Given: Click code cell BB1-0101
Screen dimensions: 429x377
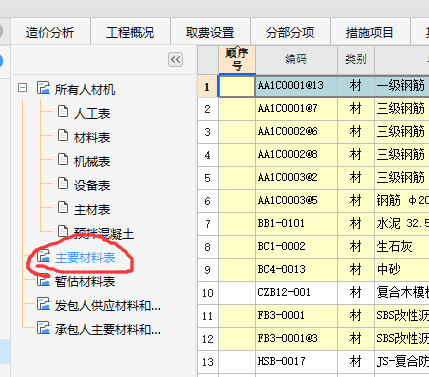Looking at the screenshot, I should [296, 224].
